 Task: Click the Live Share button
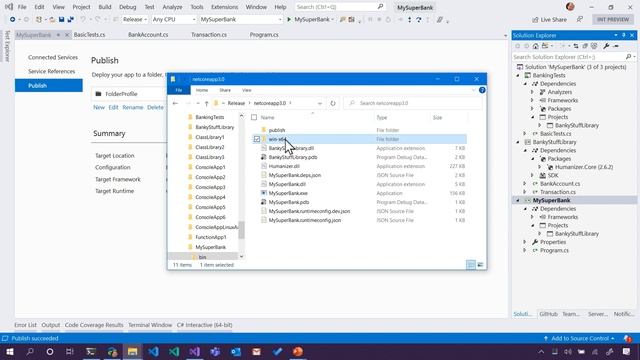(549, 20)
